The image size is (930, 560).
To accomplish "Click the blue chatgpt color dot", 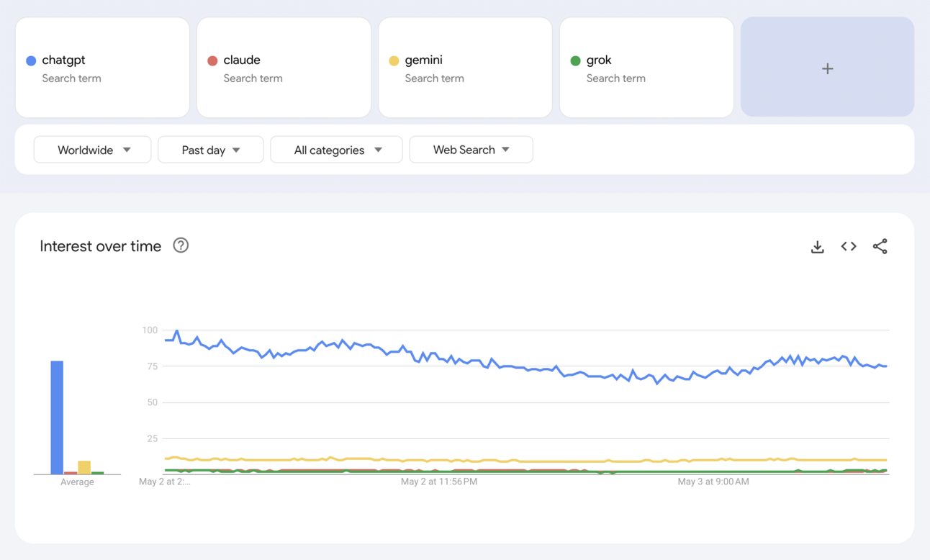I will point(31,60).
